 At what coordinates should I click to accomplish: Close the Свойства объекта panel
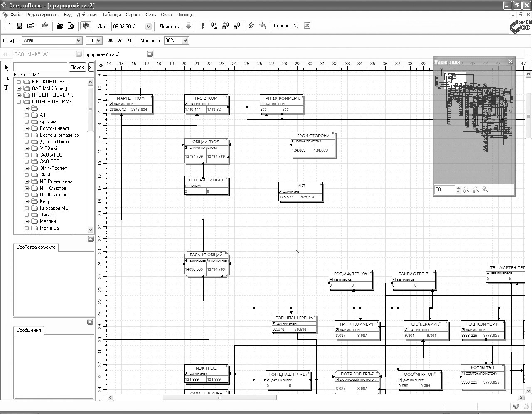coord(91,239)
